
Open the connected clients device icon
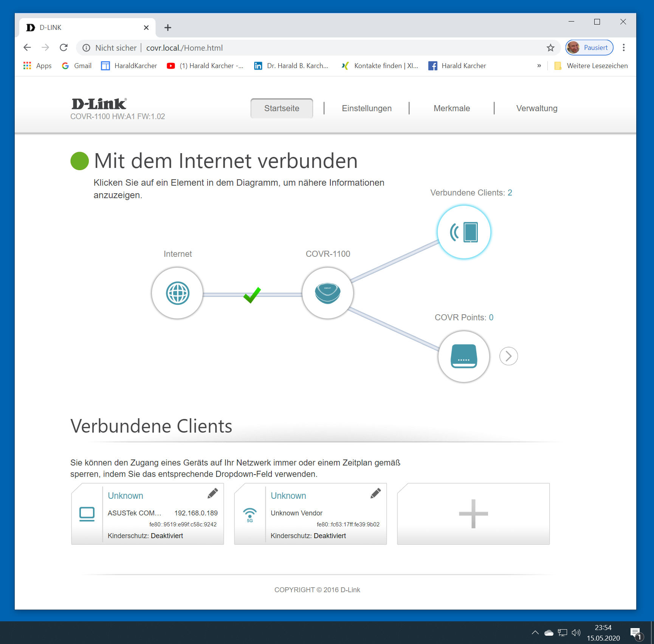(x=464, y=232)
